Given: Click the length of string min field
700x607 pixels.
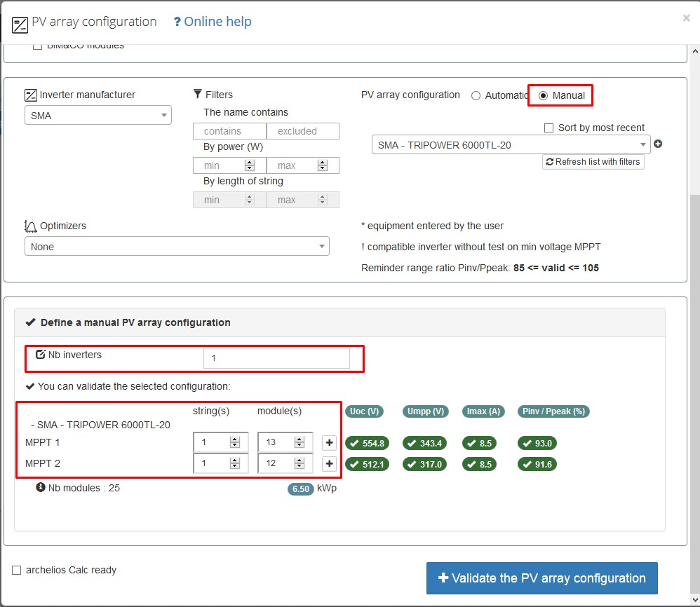Looking at the screenshot, I should coord(229,200).
